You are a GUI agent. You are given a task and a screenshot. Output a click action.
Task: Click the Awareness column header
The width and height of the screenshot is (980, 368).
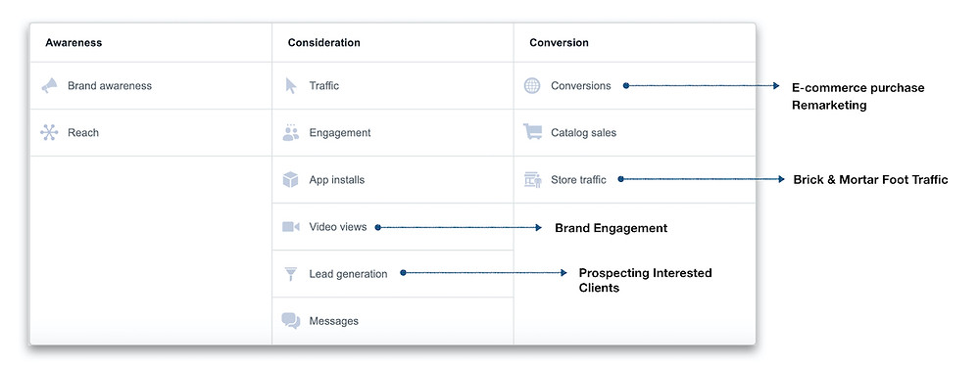click(73, 43)
